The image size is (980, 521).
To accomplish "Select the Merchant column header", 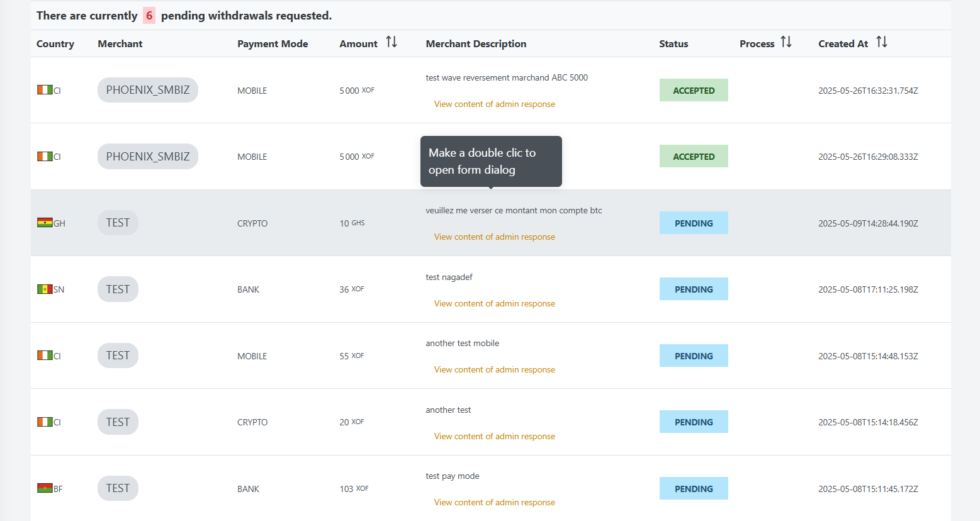I will (x=120, y=43).
